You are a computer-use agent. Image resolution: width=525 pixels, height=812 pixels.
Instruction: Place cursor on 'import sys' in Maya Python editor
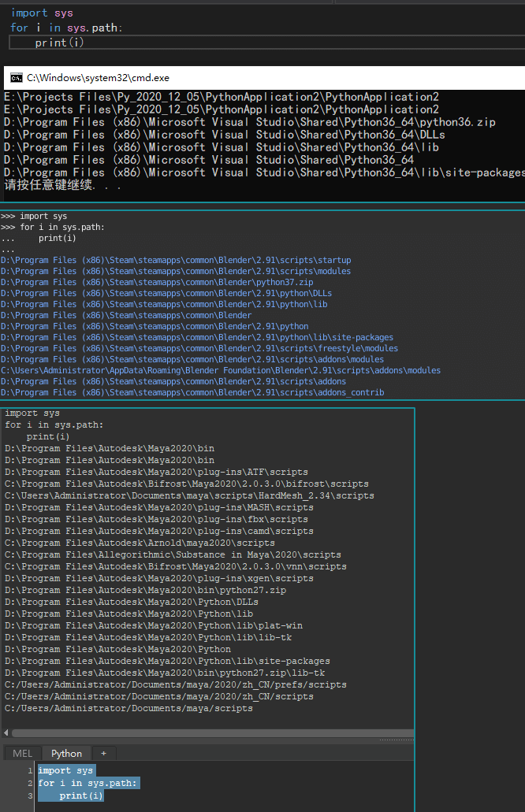(x=65, y=770)
